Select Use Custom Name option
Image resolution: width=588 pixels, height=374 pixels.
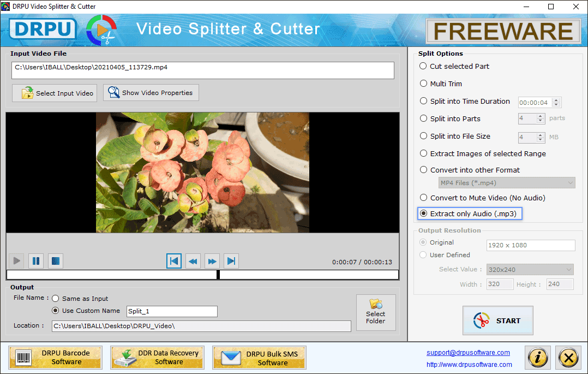click(56, 311)
